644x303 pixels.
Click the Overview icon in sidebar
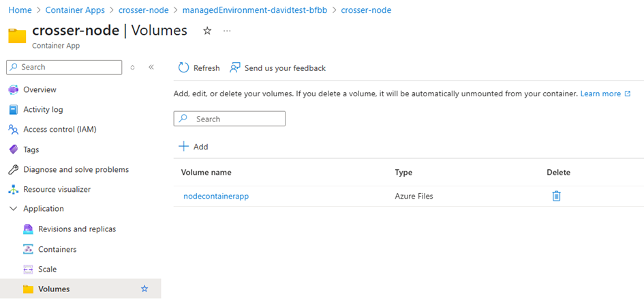14,89
